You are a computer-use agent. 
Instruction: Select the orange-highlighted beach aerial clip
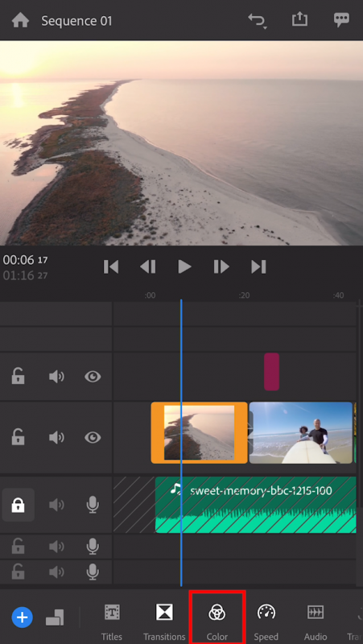[199, 433]
